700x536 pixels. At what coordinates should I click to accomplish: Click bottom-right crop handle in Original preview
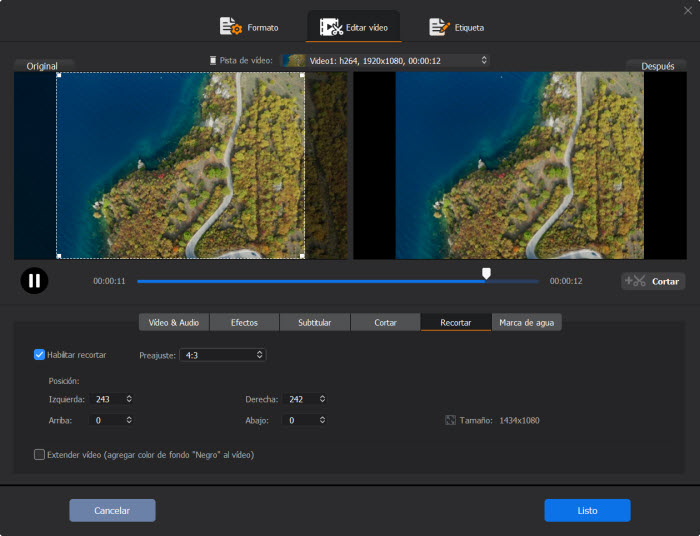pyautogui.click(x=302, y=256)
